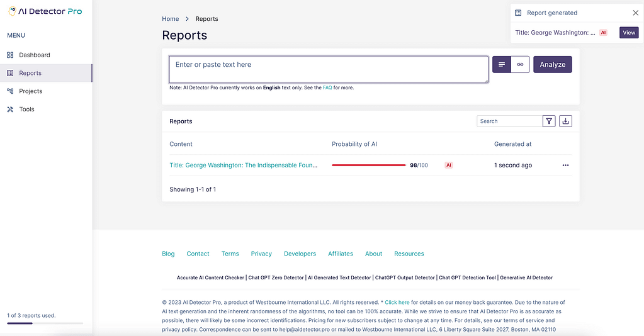The image size is (644, 336).
Task: Click the Tools wrench icon in sidebar
Action: coord(10,109)
